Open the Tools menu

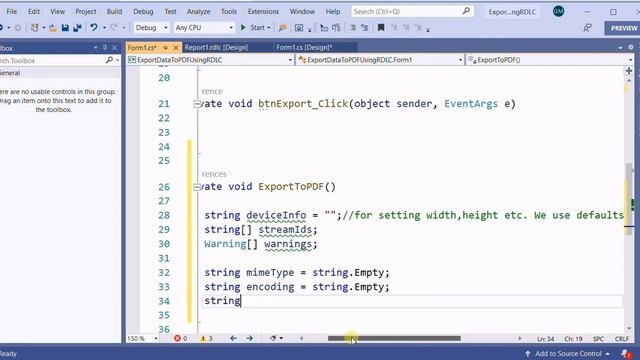click(x=229, y=11)
